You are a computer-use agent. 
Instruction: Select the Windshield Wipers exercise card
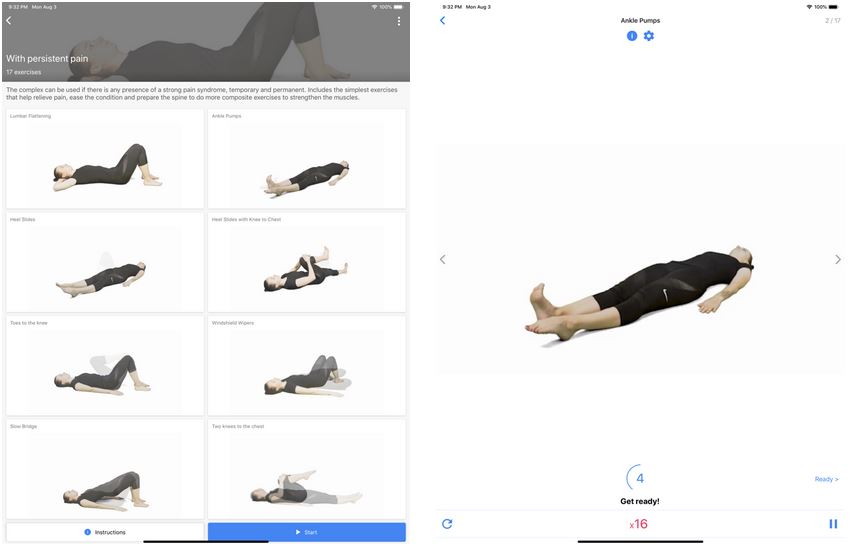[x=306, y=365]
